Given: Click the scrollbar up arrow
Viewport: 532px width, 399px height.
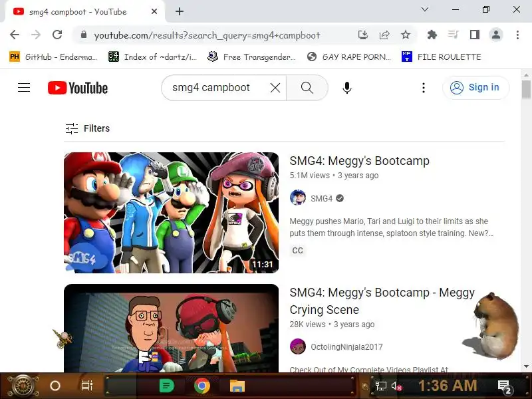Looking at the screenshot, I should pos(526,75).
